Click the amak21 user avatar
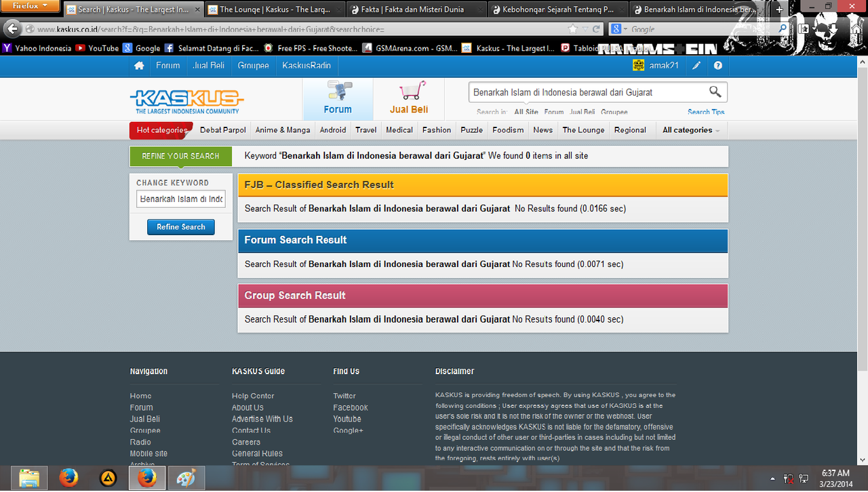The height and width of the screenshot is (492, 868). pos(638,65)
